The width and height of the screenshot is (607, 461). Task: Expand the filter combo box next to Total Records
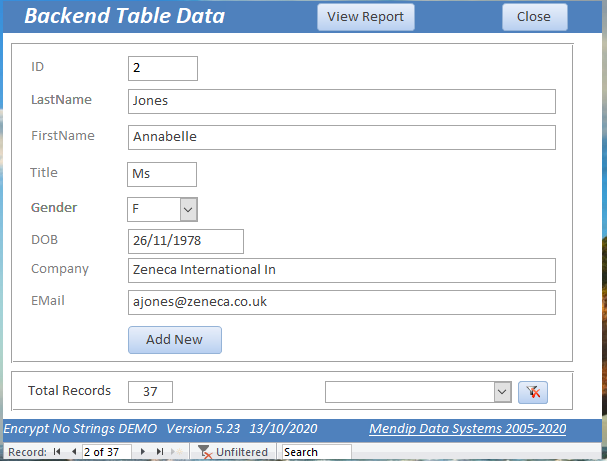(502, 392)
